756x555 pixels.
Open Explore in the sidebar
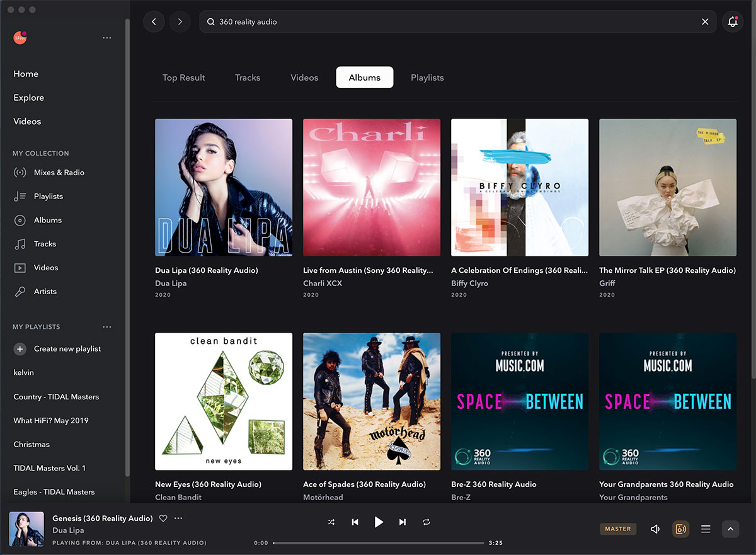click(x=29, y=98)
